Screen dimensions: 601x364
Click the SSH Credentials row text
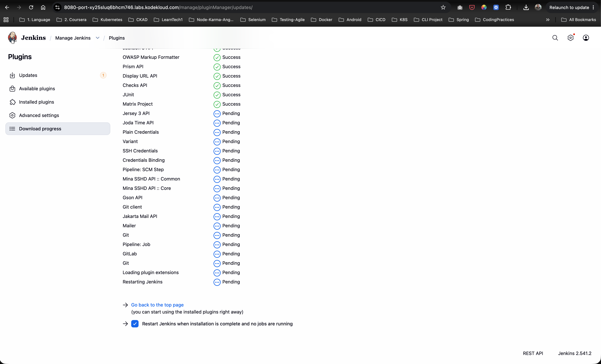(140, 151)
